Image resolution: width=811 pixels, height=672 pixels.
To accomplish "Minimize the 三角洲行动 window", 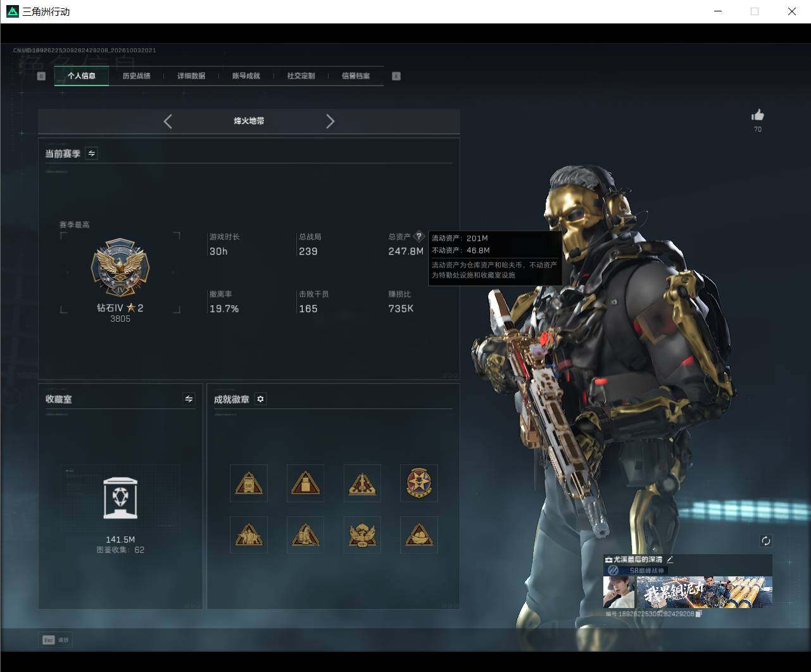I will 718,11.
